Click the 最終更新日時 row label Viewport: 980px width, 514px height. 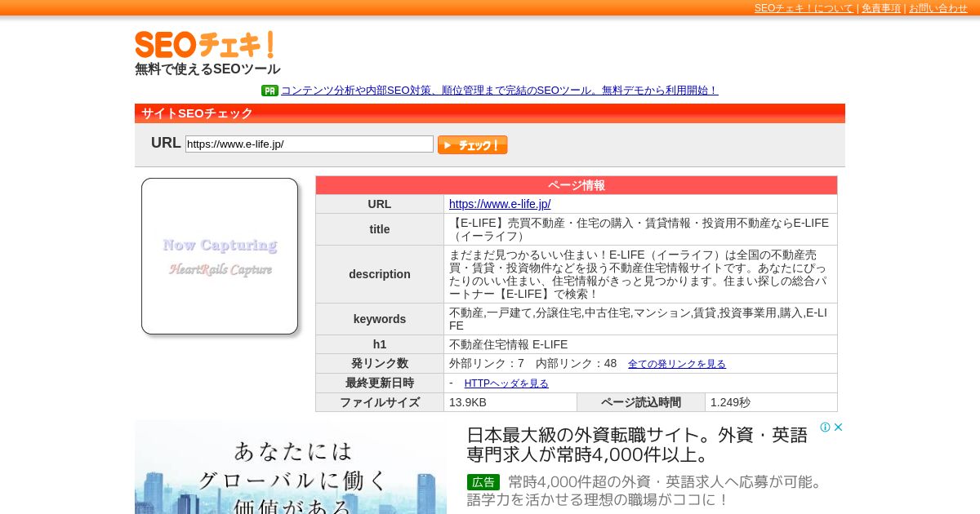click(x=380, y=383)
